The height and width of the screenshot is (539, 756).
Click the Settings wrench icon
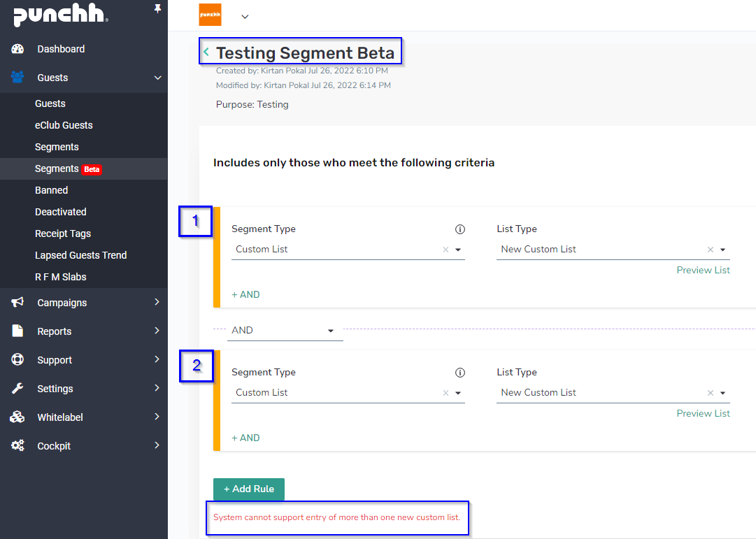click(17, 389)
